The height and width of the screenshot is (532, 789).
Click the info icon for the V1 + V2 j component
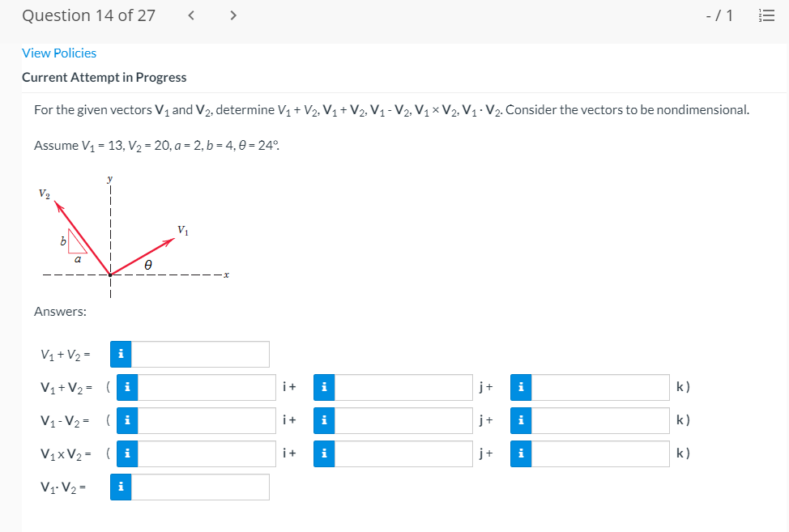click(x=323, y=387)
